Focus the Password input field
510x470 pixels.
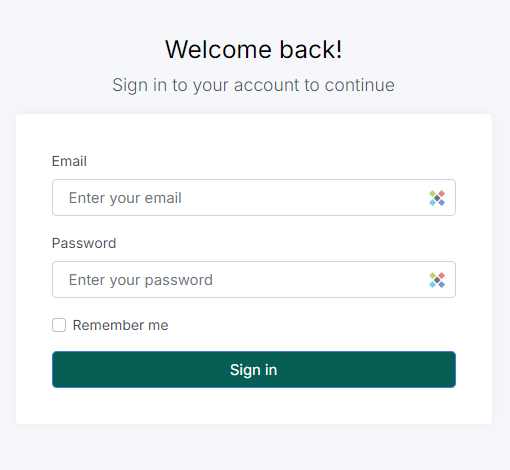pos(254,280)
